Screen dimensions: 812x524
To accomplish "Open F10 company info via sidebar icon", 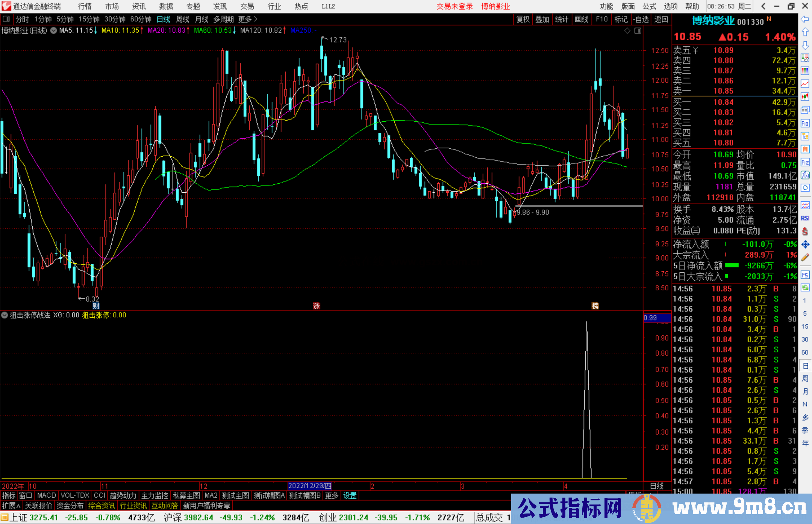I will 805,123.
